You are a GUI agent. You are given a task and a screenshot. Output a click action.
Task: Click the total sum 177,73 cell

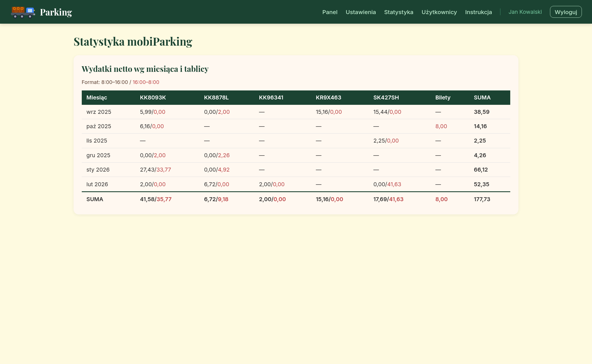(x=482, y=199)
